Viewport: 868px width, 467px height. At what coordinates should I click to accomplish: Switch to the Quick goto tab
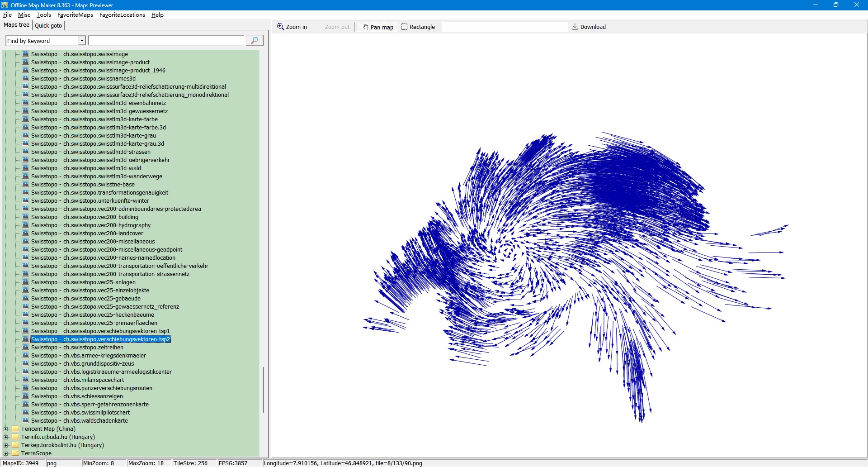48,25
